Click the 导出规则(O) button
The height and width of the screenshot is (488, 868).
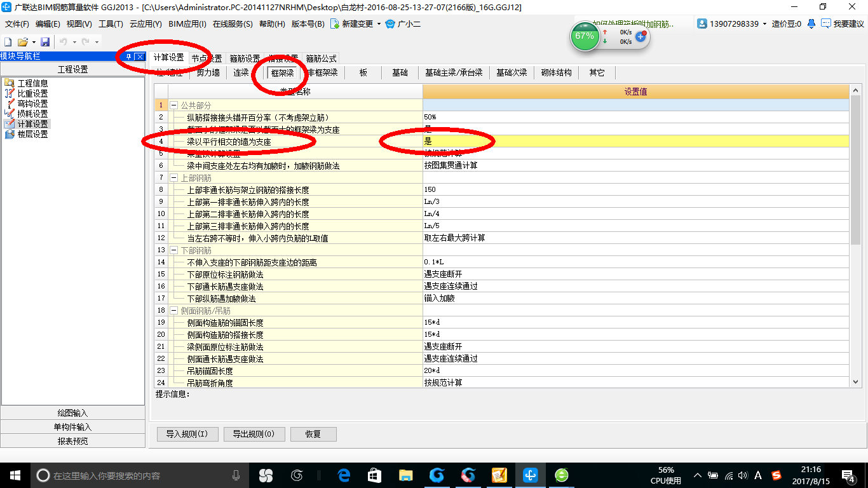click(254, 434)
